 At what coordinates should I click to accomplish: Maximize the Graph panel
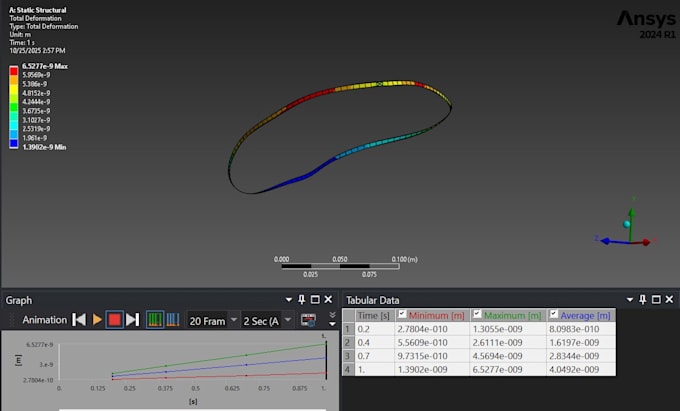coord(315,300)
